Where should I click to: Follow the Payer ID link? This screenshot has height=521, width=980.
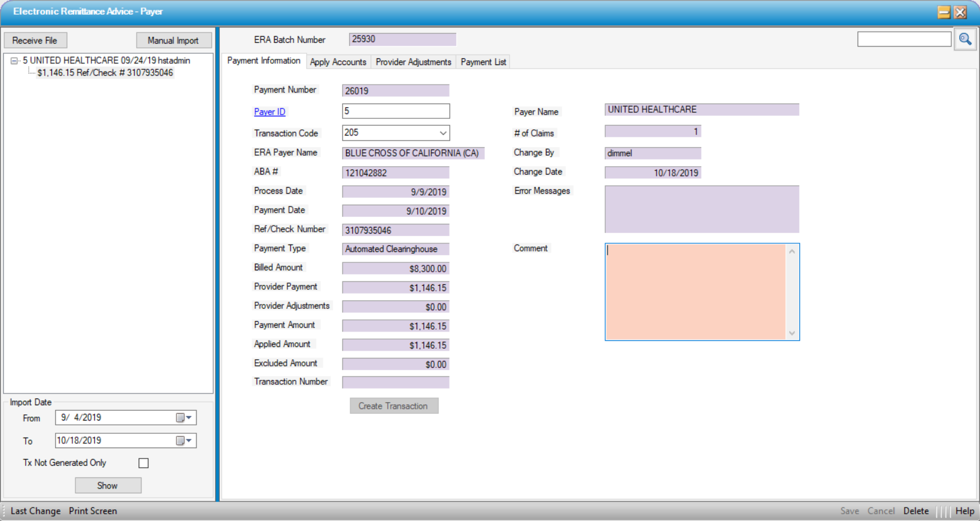point(269,112)
